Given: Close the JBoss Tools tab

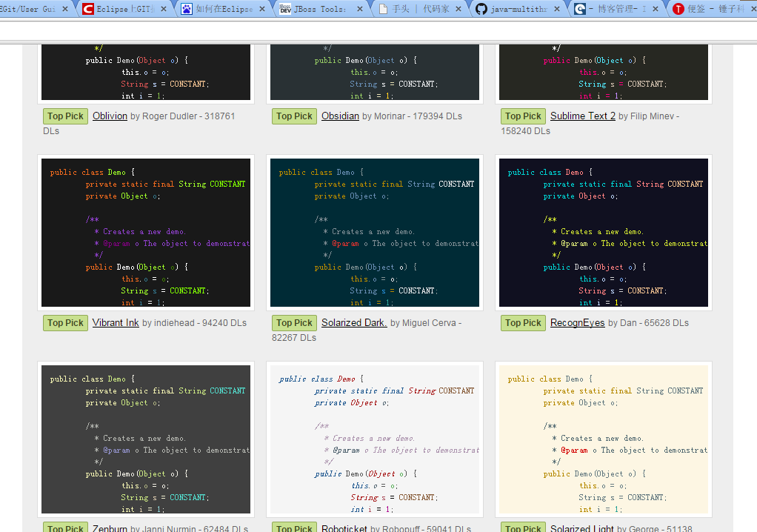Looking at the screenshot, I should pos(360,9).
